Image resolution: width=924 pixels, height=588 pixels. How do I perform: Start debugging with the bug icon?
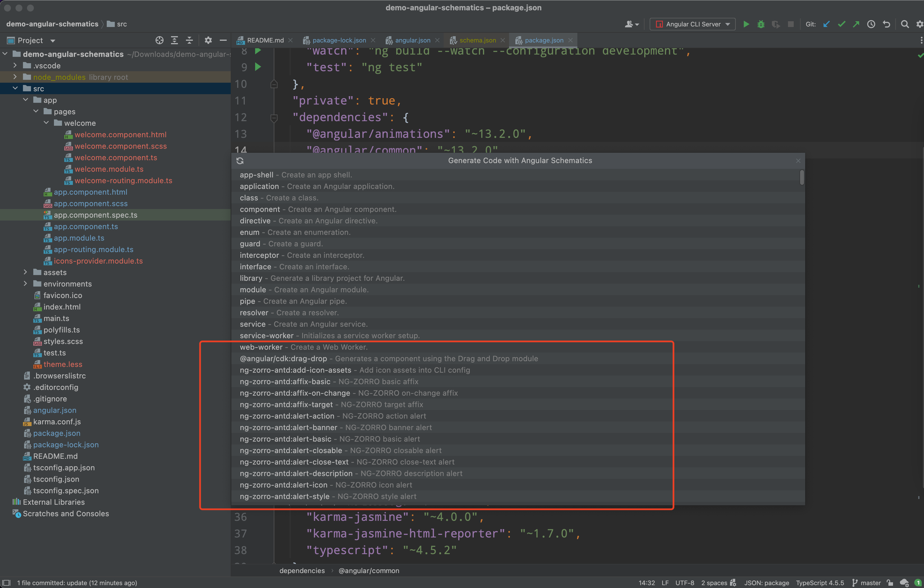761,24
